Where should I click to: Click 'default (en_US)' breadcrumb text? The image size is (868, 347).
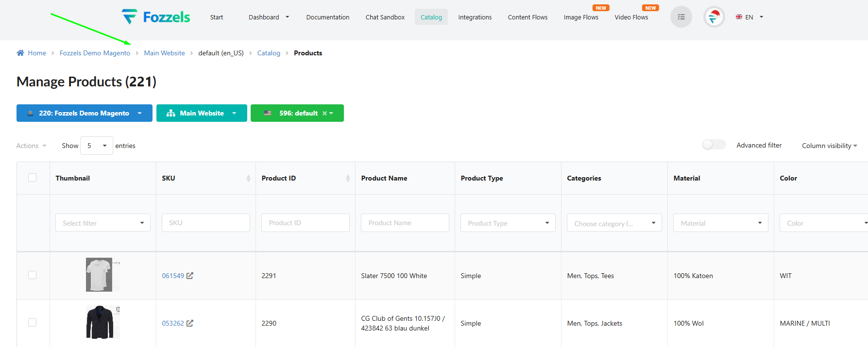pyautogui.click(x=221, y=53)
